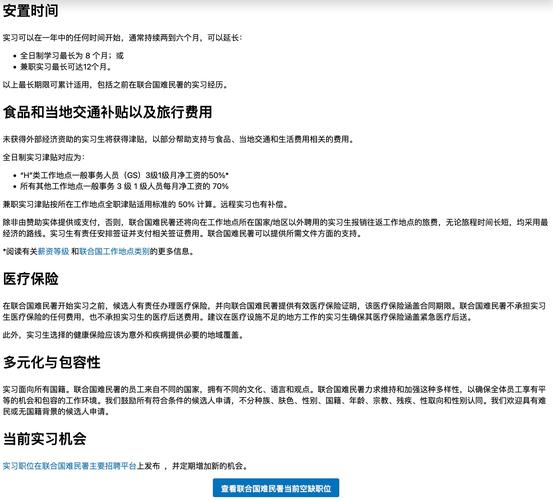
Task: Click the sentence starting 此外，实习生选择的健康保险
Action: 123,335
